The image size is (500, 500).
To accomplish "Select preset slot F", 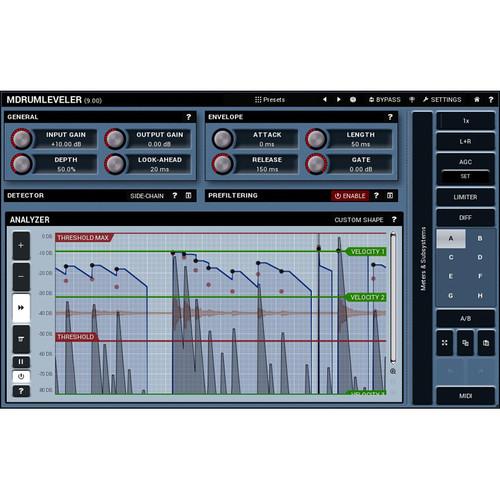I will pos(480,276).
